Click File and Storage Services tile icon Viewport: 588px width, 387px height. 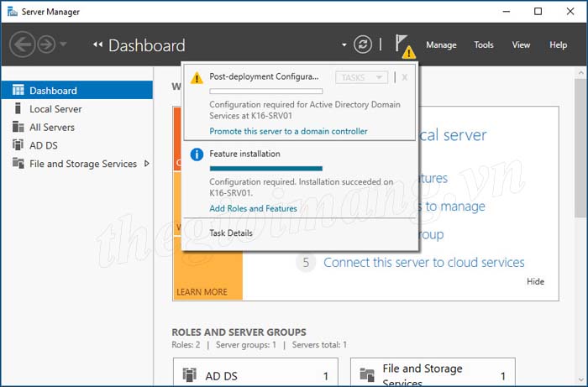tap(366, 375)
